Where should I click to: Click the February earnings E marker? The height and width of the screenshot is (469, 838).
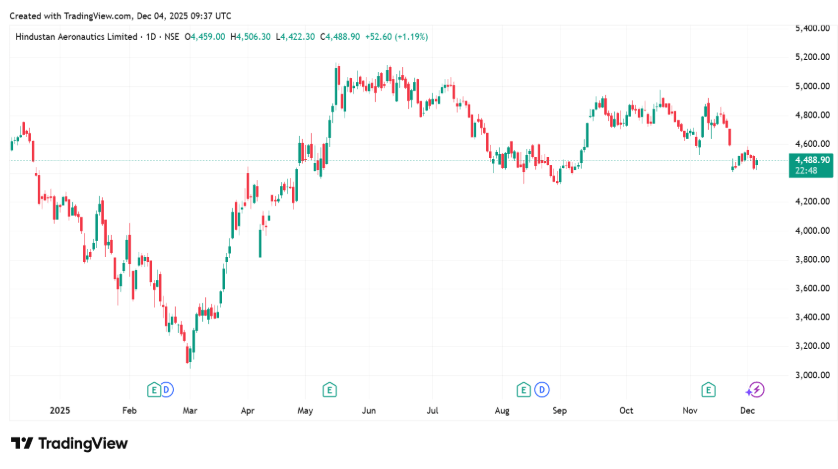pos(154,389)
